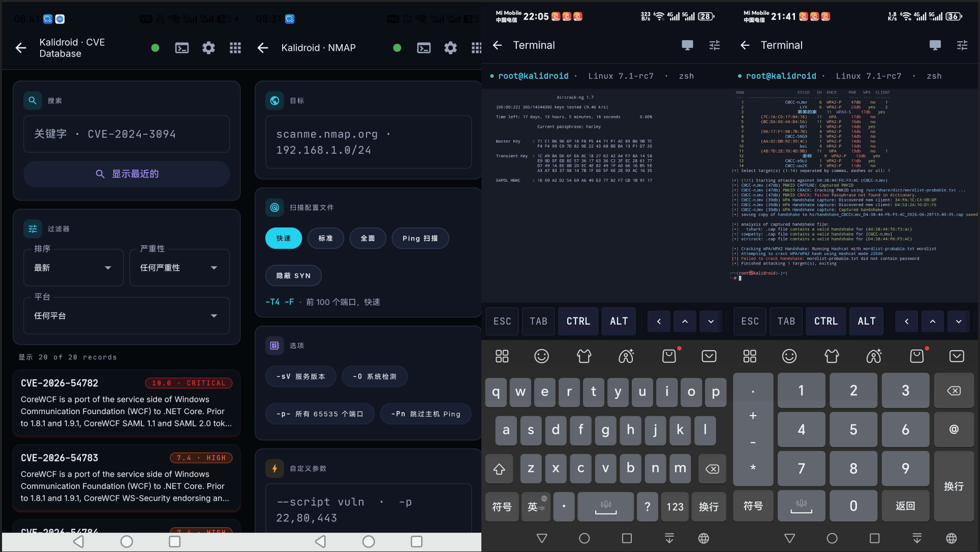Tap left arrow key in second Terminal
The height and width of the screenshot is (552, 980).
click(x=906, y=321)
